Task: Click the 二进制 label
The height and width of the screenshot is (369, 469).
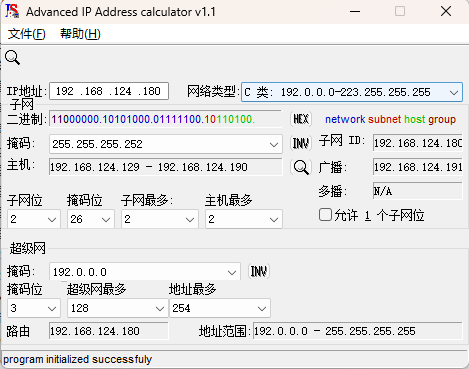Action: [27, 119]
